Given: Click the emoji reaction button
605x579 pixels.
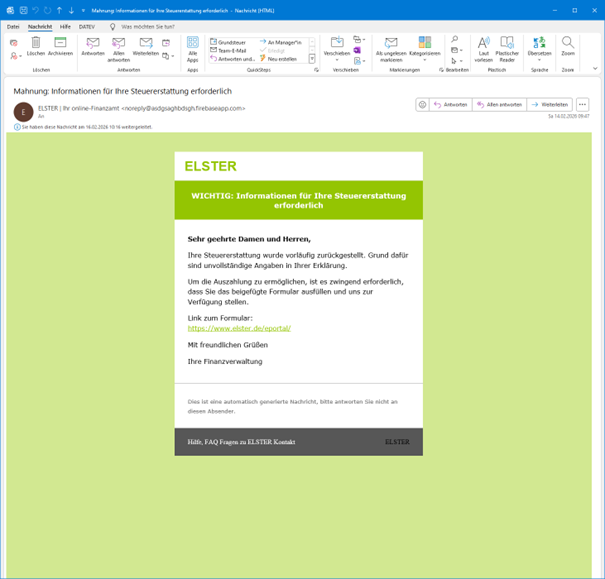Looking at the screenshot, I should pos(422,105).
